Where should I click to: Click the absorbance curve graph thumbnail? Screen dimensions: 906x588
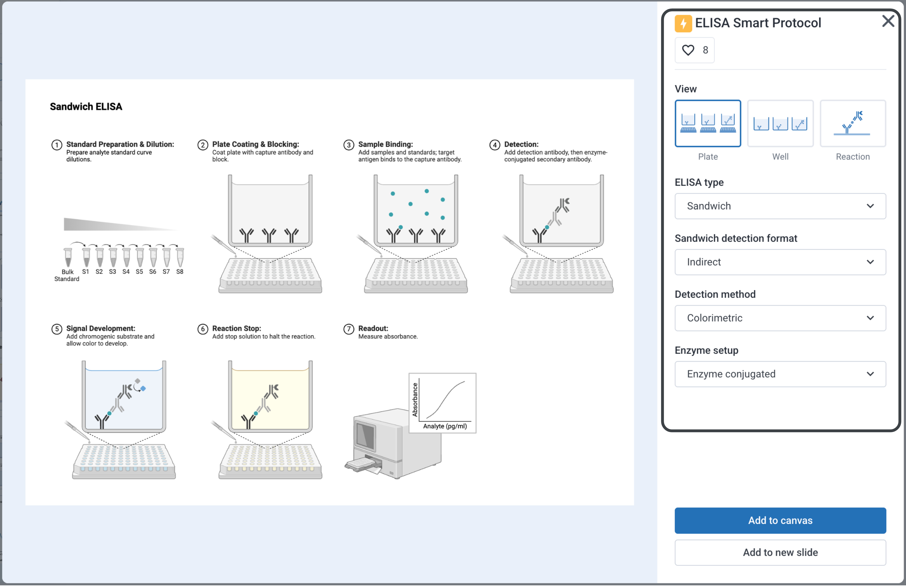442,403
